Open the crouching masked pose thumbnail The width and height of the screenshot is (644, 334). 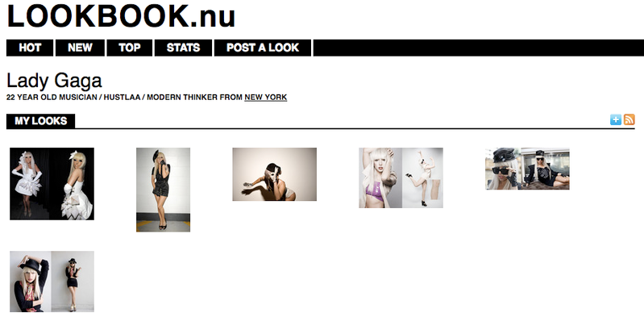pyautogui.click(x=274, y=174)
